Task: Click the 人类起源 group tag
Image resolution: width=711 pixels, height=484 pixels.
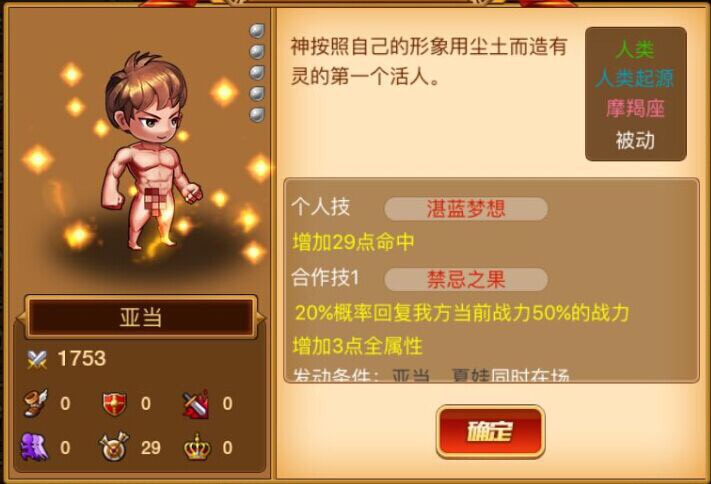Action: point(635,78)
